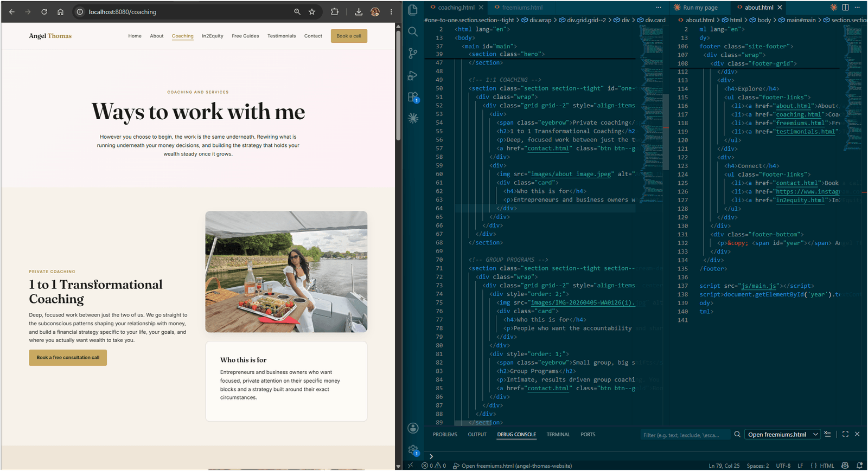Show errors and warnings count in status bar
868x471 pixels.
coord(433,466)
